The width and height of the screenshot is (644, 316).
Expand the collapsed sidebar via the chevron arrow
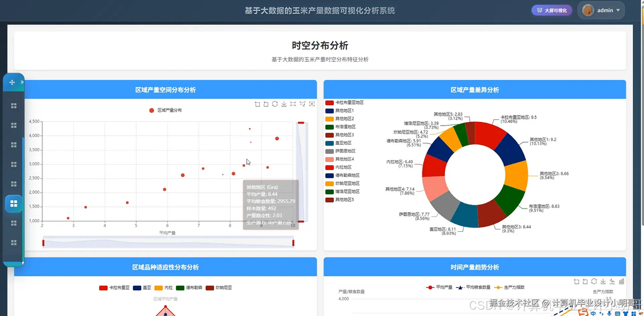click(22, 82)
